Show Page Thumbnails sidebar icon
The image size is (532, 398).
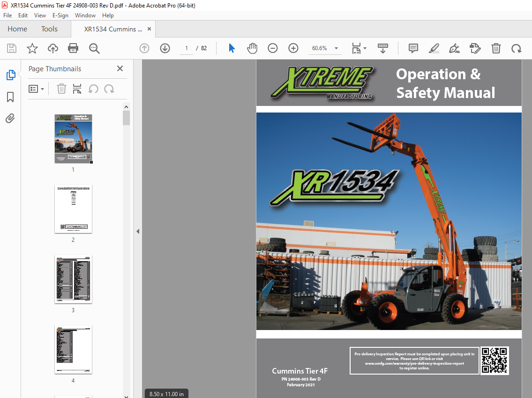click(10, 75)
